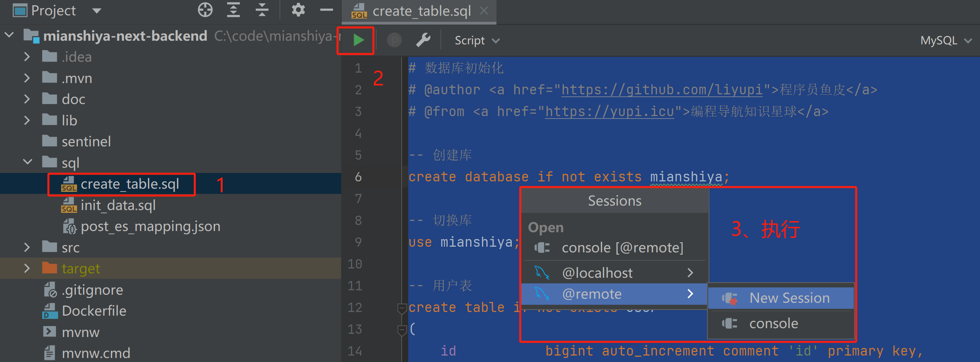The height and width of the screenshot is (362, 980).
Task: Select the create_table.sql editor tab
Action: 421,11
